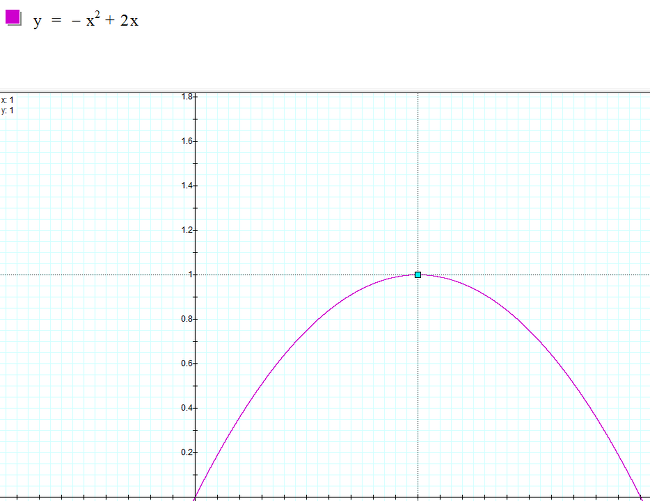Select the equation y = −x² + 2x
This screenshot has height=501, width=650.
click(86, 20)
